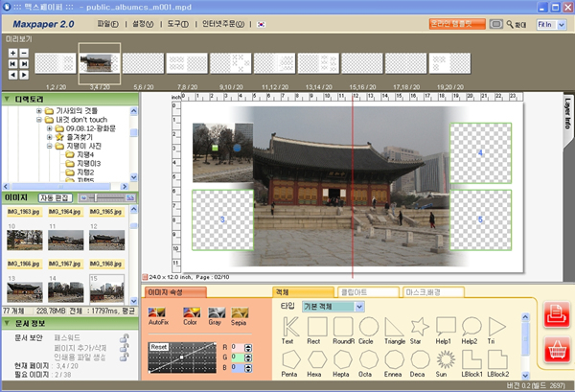Insert a Triangle shape
This screenshot has height=392, width=575.
394,330
